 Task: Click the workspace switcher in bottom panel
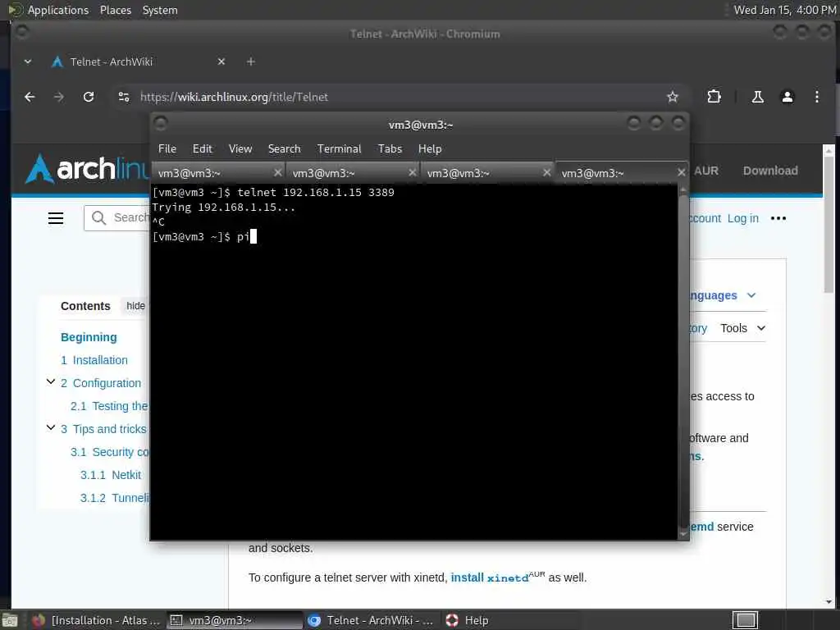(746, 620)
